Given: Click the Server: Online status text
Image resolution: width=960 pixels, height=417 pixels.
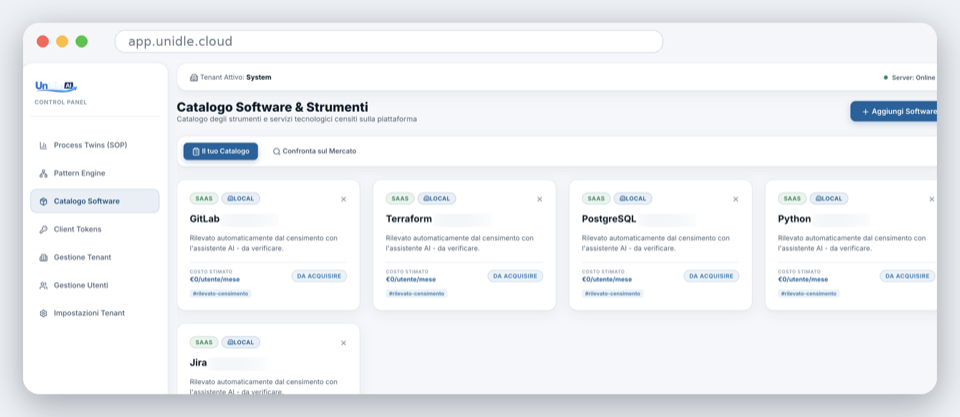Looking at the screenshot, I should (x=913, y=78).
